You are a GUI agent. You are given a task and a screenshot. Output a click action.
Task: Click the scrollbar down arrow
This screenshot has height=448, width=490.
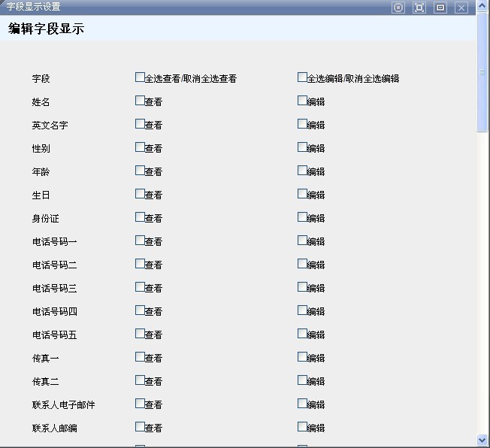482,440
